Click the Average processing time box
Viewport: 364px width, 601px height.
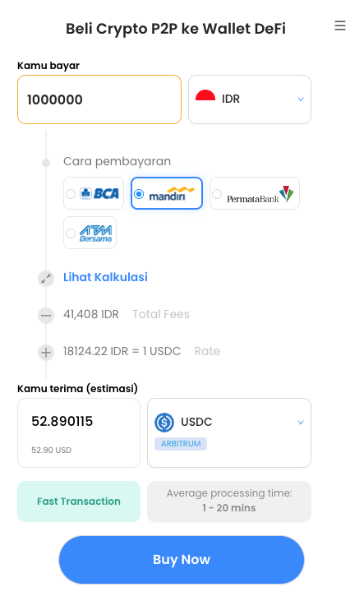click(x=229, y=502)
